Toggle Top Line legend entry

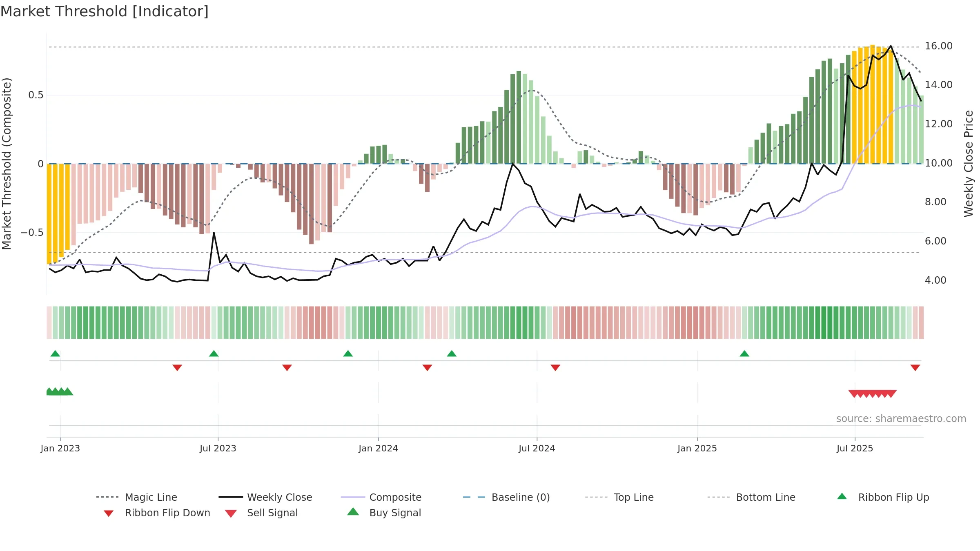tap(619, 497)
